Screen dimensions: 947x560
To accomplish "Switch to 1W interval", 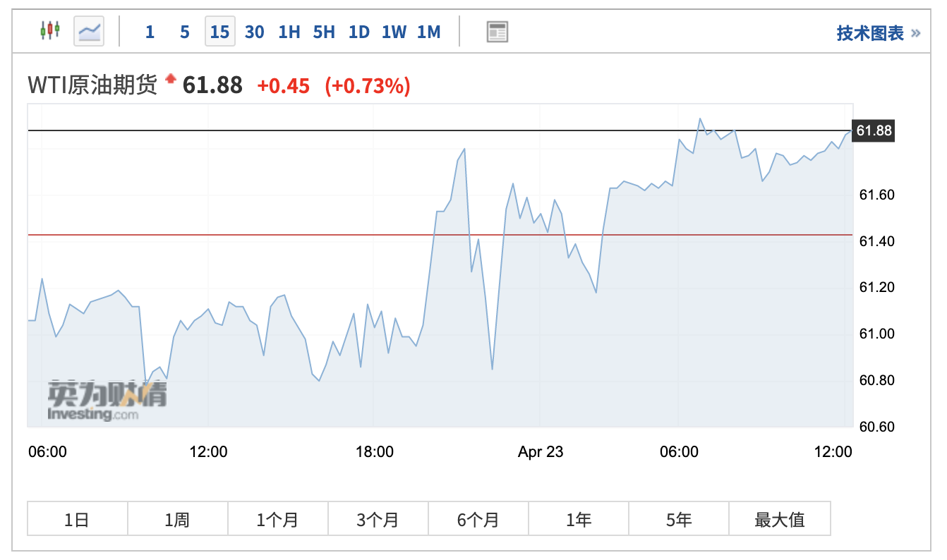I will 394,32.
